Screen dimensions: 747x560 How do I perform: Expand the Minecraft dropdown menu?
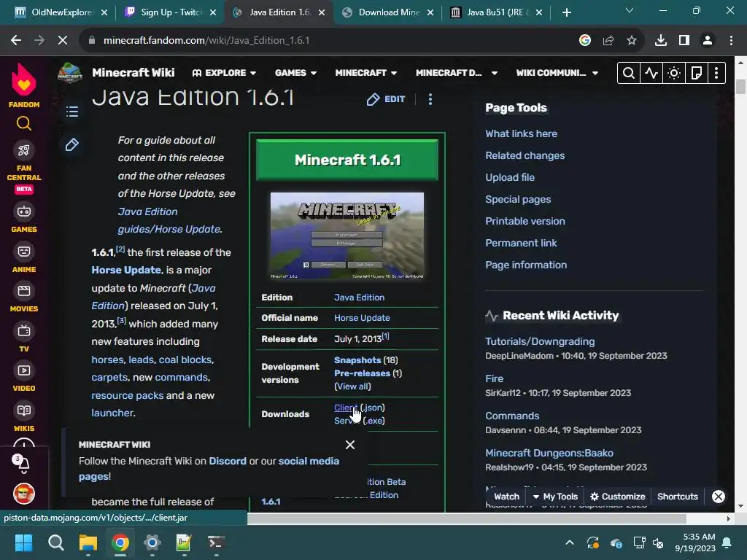tap(366, 73)
